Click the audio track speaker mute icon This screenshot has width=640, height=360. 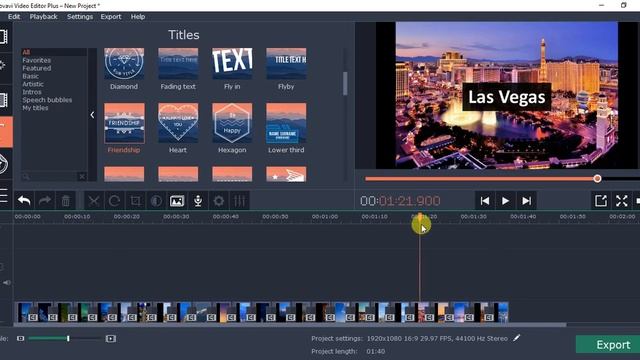tap(7, 282)
